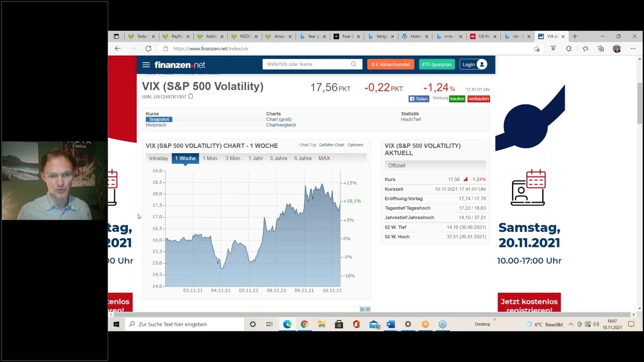The width and height of the screenshot is (644, 362).
Task: Click the login user avatar icon
Action: pyautogui.click(x=481, y=64)
